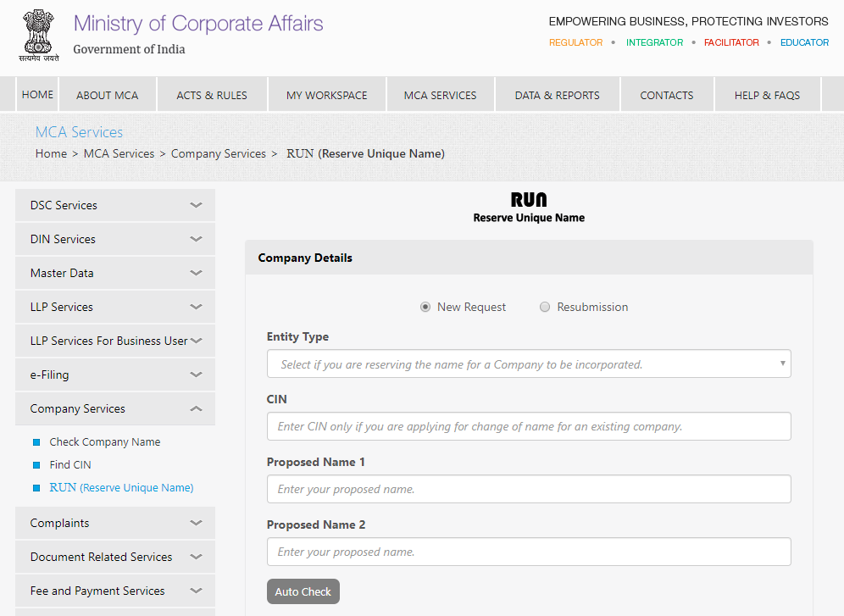Click the e-Filing label

[x=49, y=375]
